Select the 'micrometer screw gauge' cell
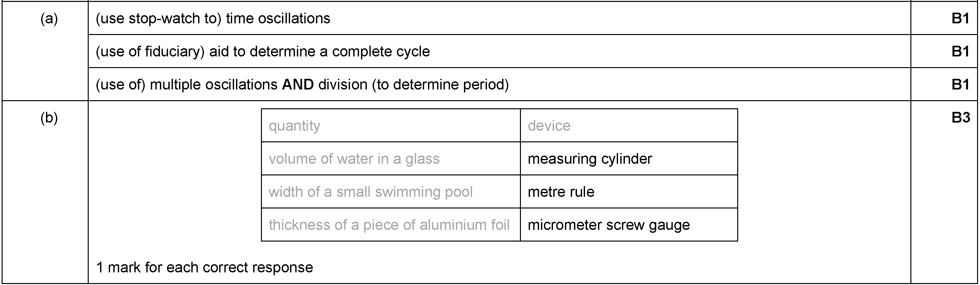The height and width of the screenshot is (285, 980). click(x=629, y=225)
